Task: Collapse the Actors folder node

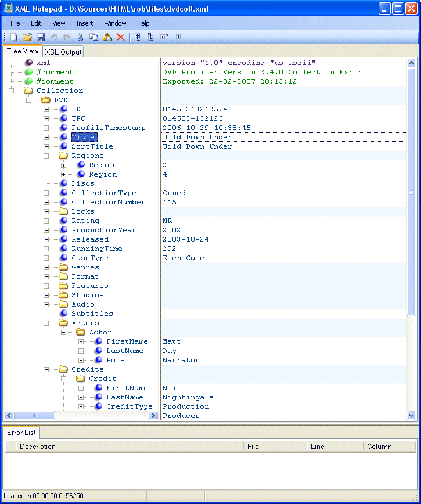Action: click(46, 323)
